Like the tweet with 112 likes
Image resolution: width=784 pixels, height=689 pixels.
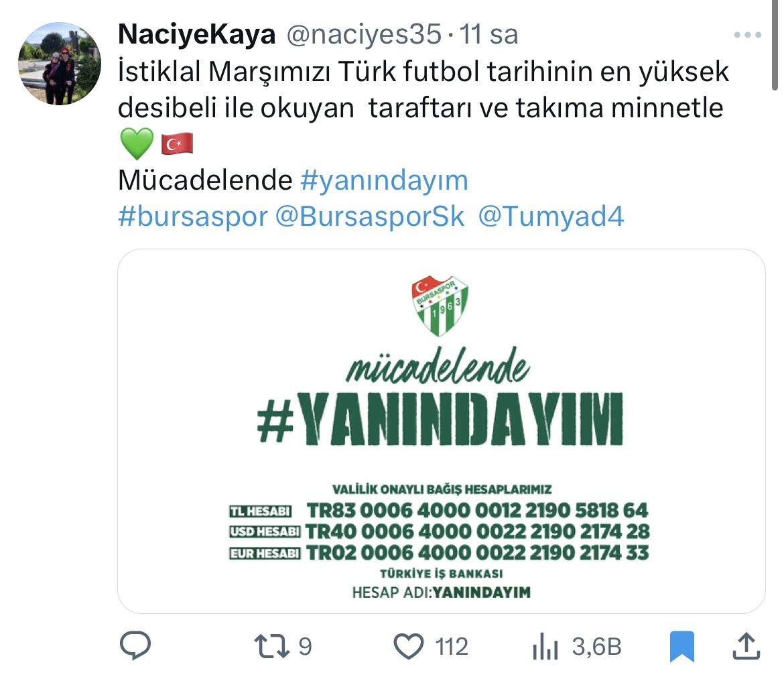click(409, 645)
